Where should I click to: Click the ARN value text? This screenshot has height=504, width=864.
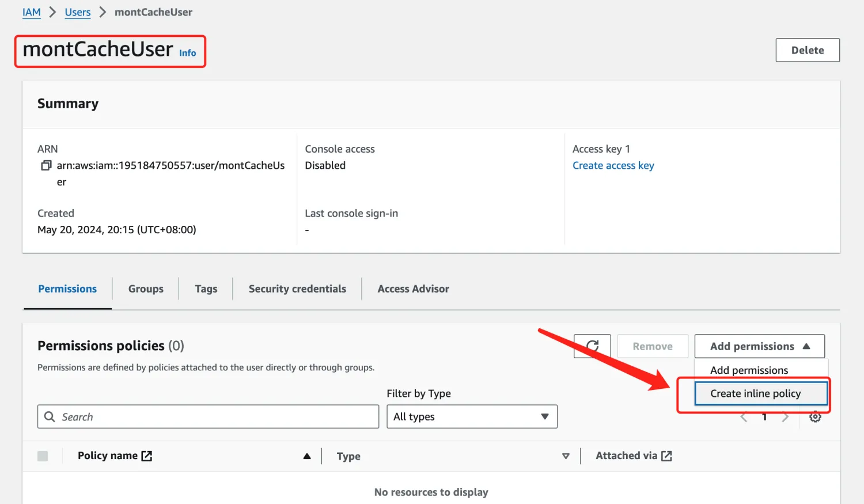coord(170,173)
